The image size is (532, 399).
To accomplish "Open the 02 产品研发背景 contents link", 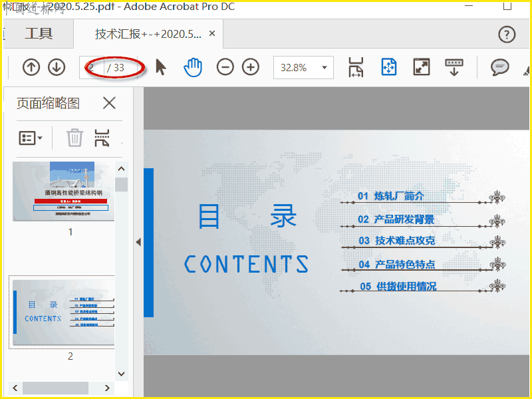I will tap(396, 219).
